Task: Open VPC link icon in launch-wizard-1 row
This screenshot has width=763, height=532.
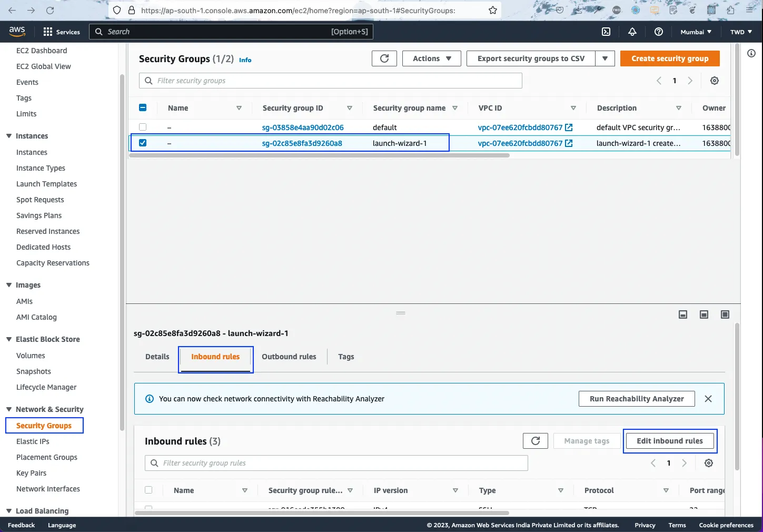Action: (569, 143)
